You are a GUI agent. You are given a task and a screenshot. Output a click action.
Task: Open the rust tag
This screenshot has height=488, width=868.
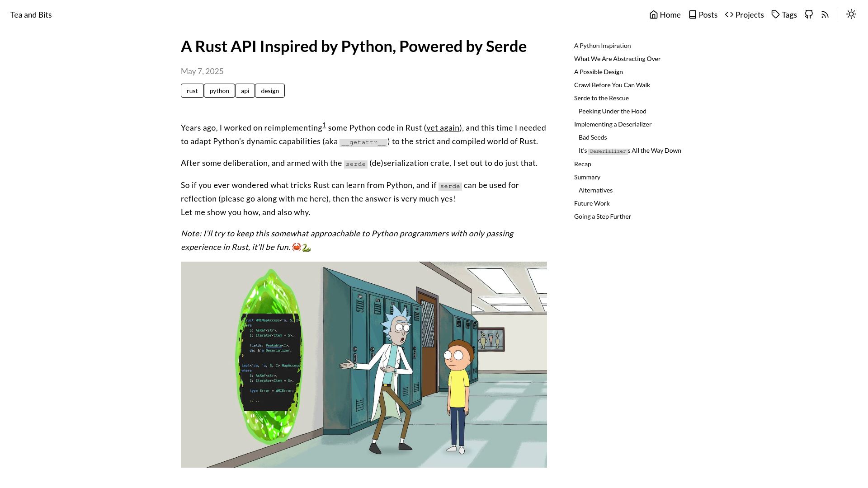click(x=192, y=90)
